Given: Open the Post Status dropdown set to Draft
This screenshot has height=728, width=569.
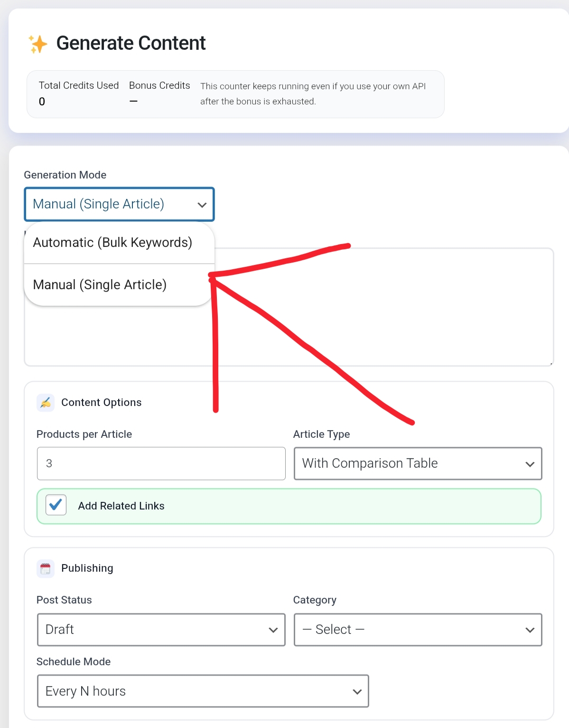Looking at the screenshot, I should pyautogui.click(x=161, y=630).
